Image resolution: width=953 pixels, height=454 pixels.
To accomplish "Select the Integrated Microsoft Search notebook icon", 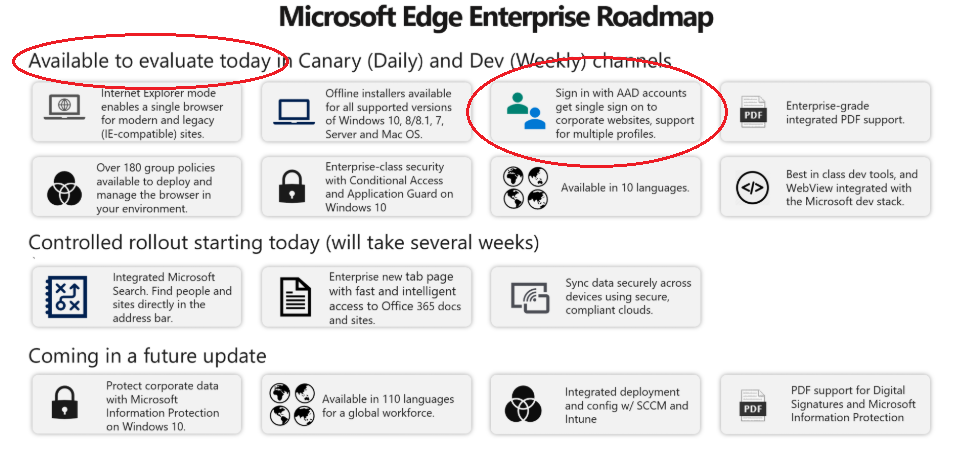I will tap(66, 297).
